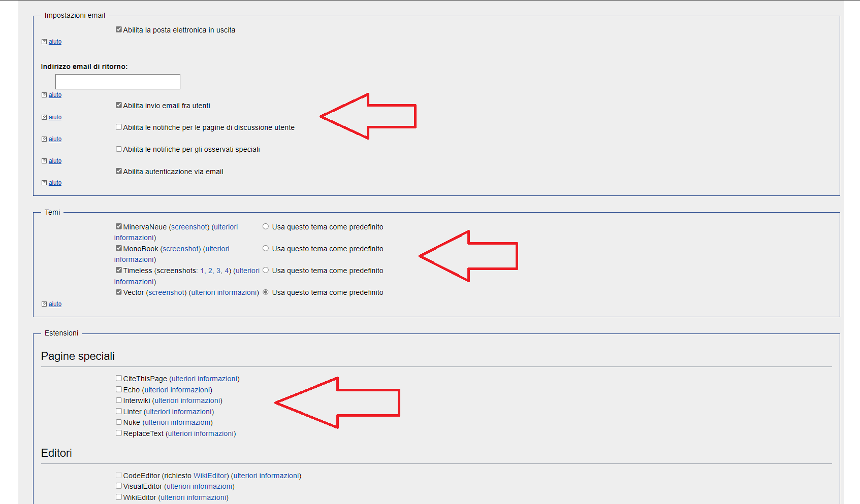Open aiuto link under 'osservati speciali' option
The width and height of the screenshot is (860, 504).
coord(55,161)
